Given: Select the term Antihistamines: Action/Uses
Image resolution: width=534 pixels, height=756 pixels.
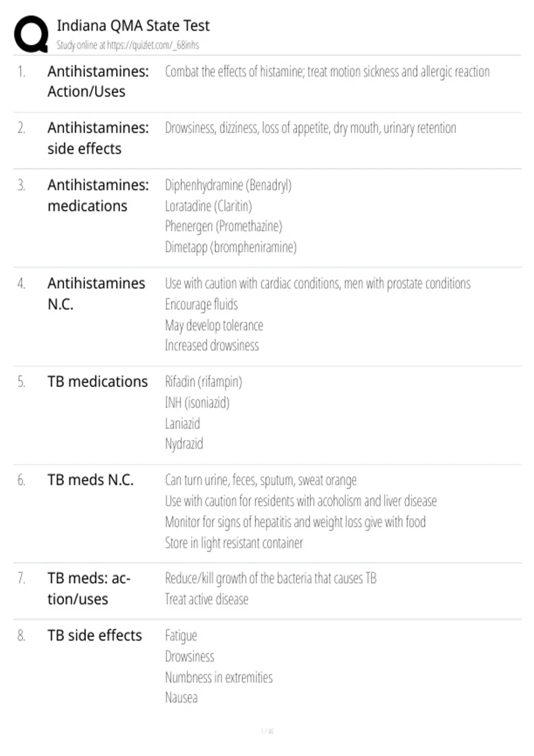Looking at the screenshot, I should (x=98, y=81).
